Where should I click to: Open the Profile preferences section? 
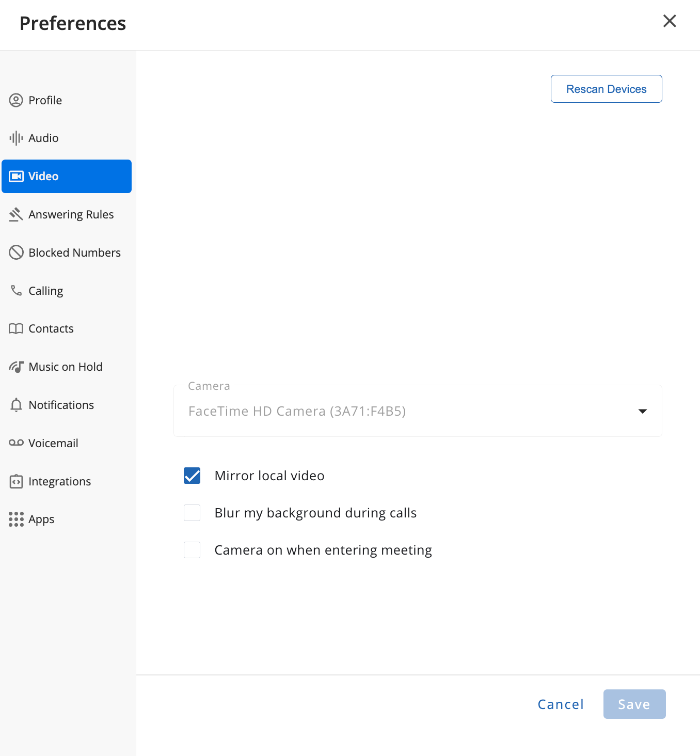coord(67,100)
